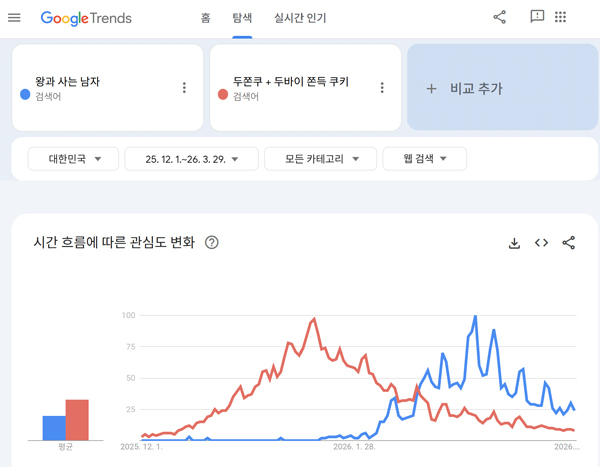This screenshot has width=600, height=467.
Task: Expand the 모든 카테고리 dropdown
Action: point(320,158)
